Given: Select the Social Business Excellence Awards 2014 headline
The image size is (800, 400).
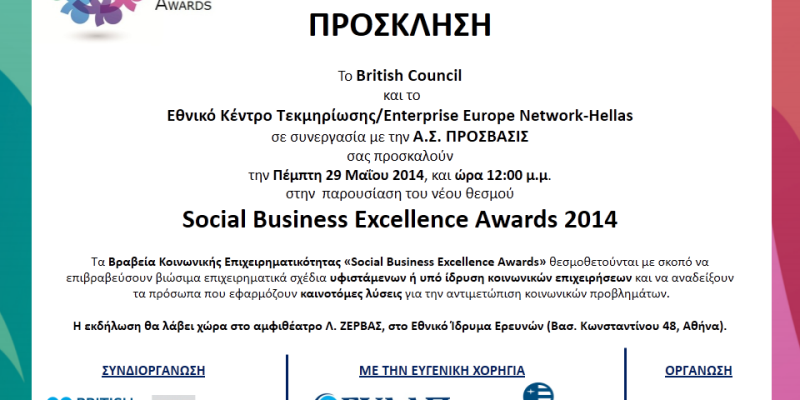Looking at the screenshot, I should point(400,217).
